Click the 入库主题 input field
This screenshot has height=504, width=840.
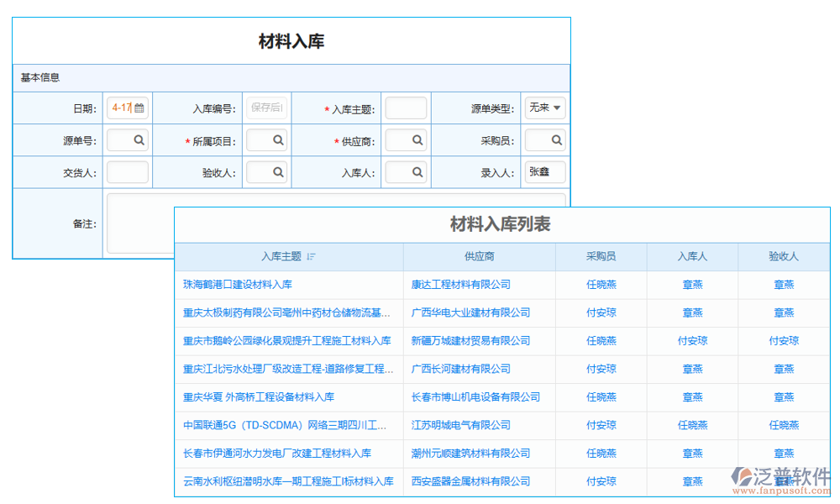coord(406,108)
